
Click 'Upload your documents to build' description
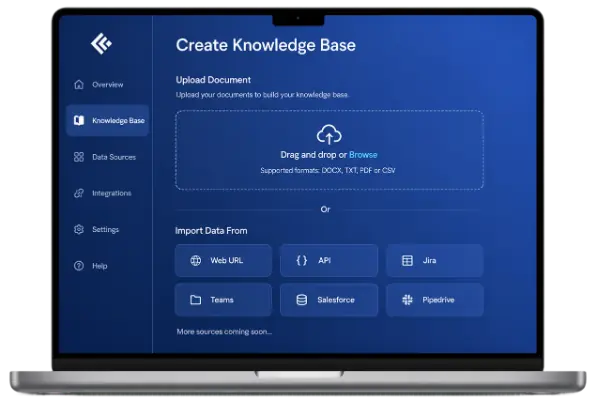(x=262, y=95)
